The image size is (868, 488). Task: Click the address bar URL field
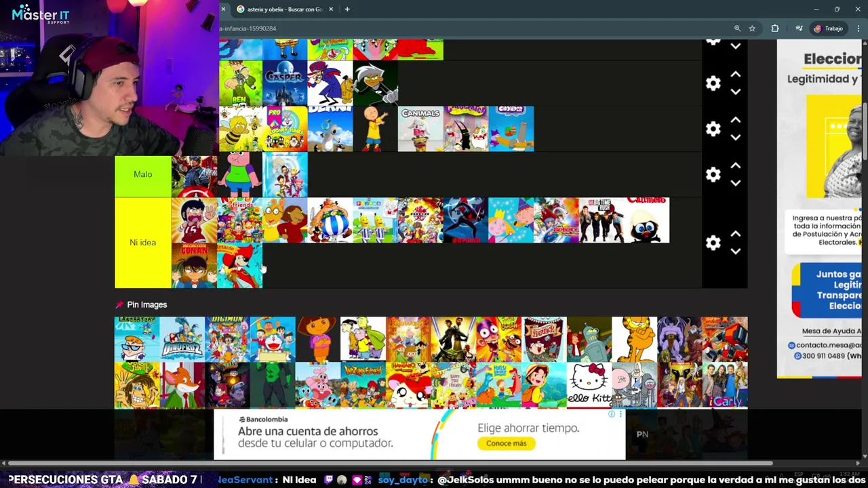coord(475,28)
